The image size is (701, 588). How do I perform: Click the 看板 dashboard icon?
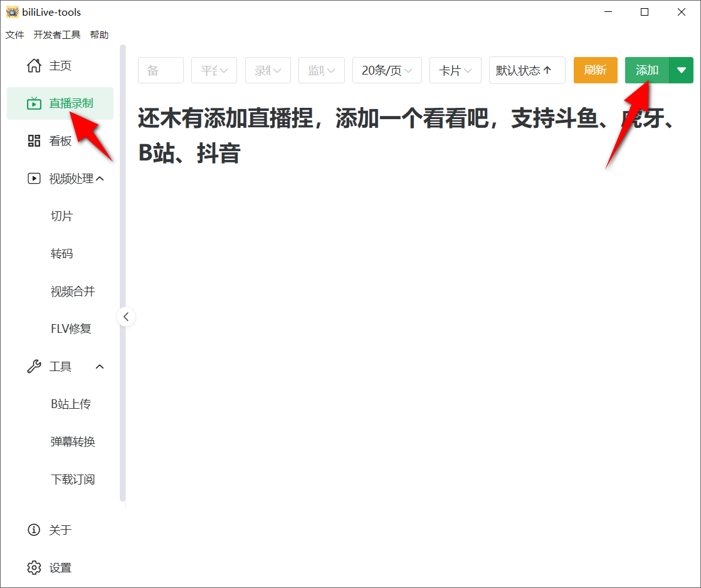34,140
